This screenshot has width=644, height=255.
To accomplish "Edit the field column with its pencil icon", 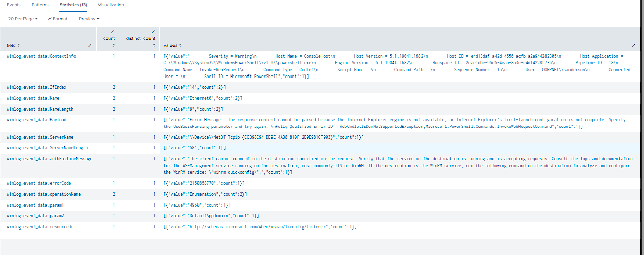I will click(x=90, y=45).
